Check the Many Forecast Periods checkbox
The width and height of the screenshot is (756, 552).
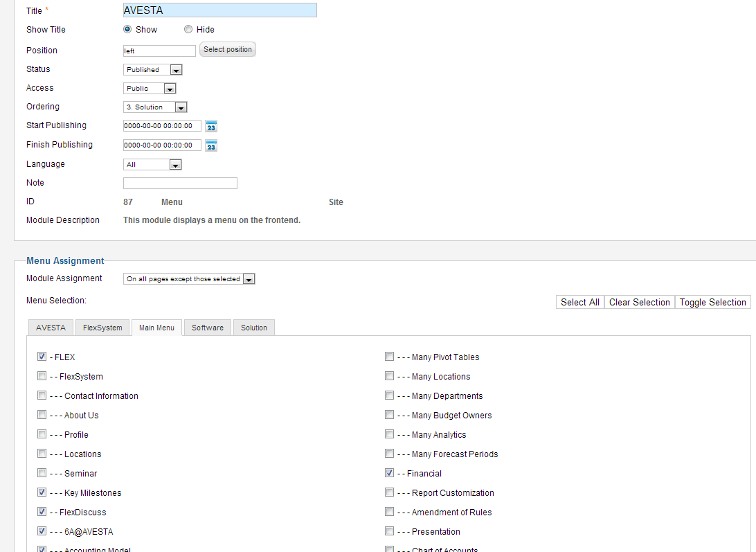tap(390, 454)
